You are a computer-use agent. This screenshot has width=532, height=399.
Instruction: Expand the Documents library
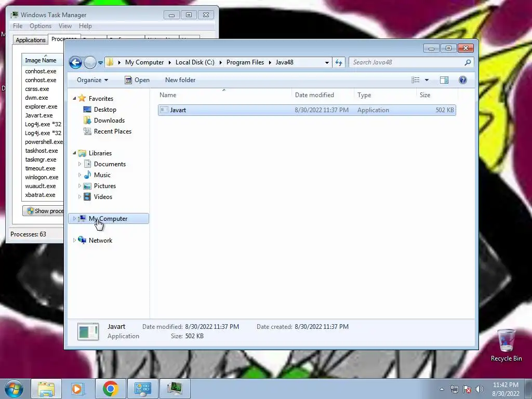point(79,164)
